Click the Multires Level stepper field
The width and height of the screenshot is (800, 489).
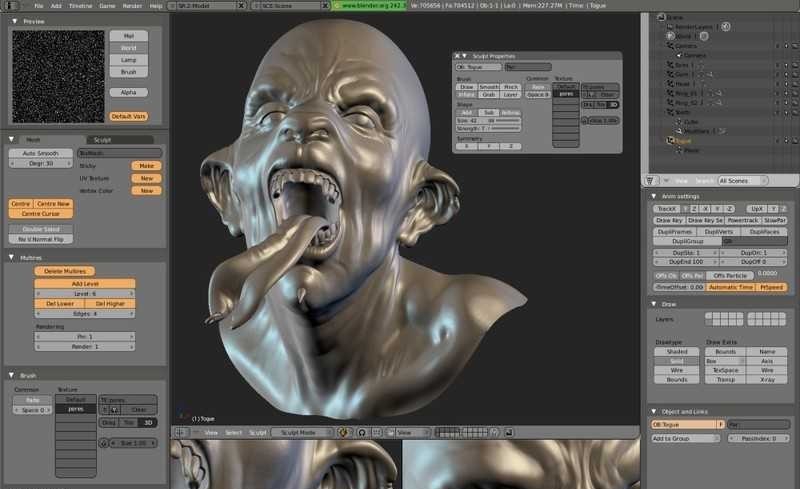[x=85, y=294]
